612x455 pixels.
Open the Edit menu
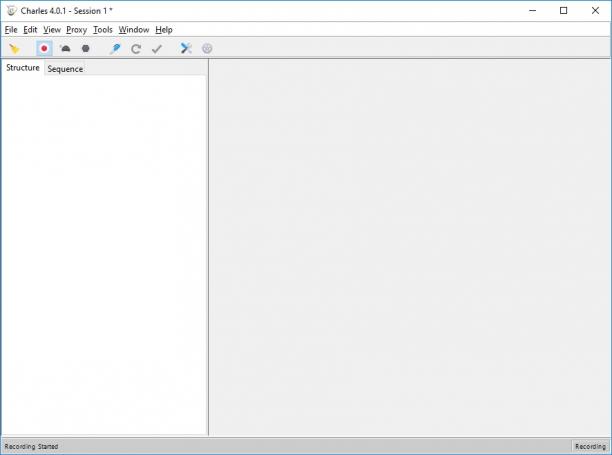pos(30,30)
